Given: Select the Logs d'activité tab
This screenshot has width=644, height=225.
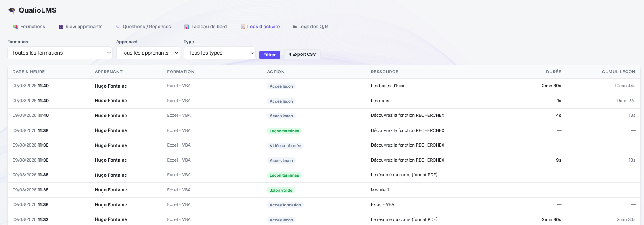Looking at the screenshot, I should click(260, 27).
